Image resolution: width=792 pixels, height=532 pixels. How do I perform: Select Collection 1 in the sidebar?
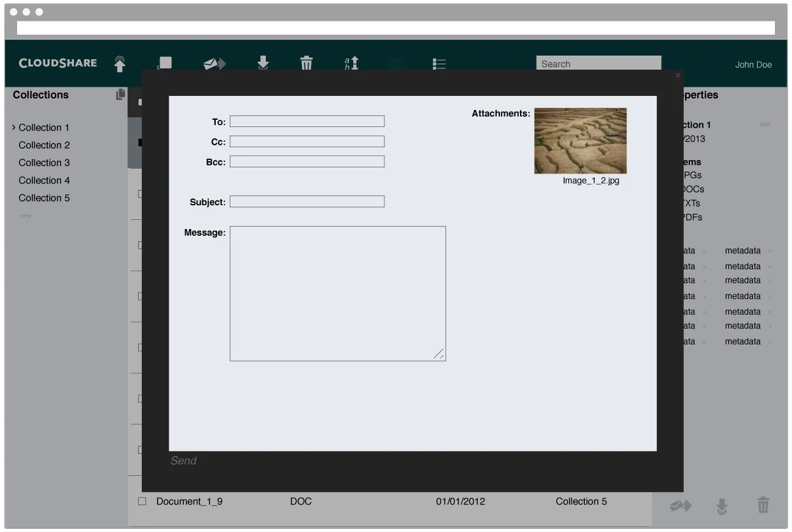pos(44,128)
